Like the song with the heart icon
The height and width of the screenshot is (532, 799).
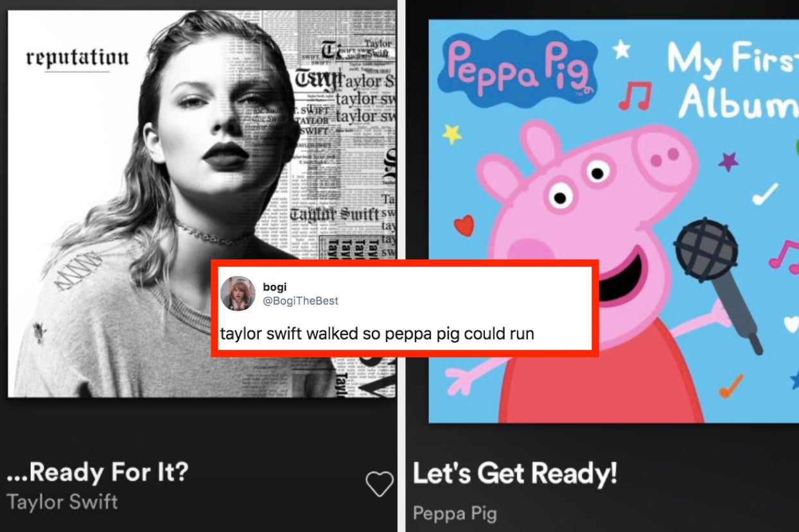click(379, 484)
